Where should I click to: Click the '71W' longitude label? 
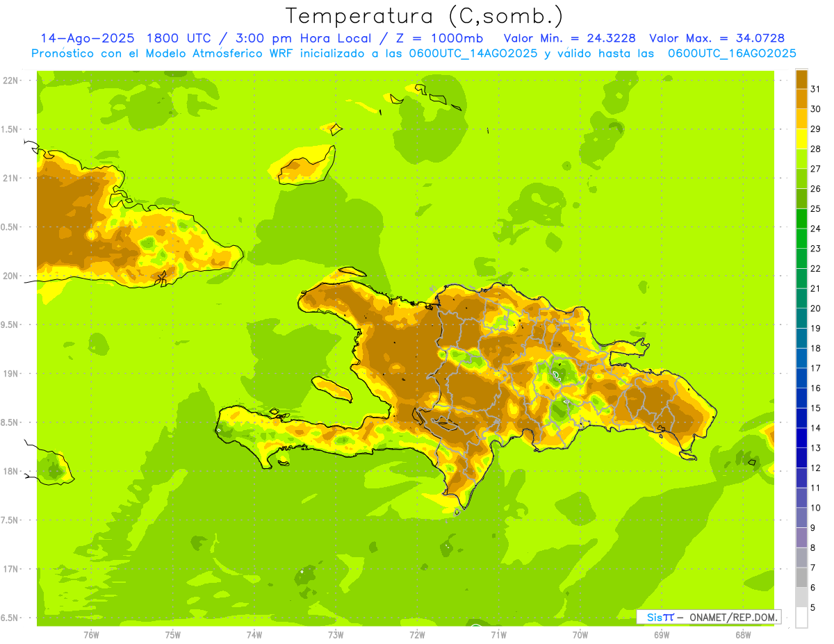(x=498, y=635)
